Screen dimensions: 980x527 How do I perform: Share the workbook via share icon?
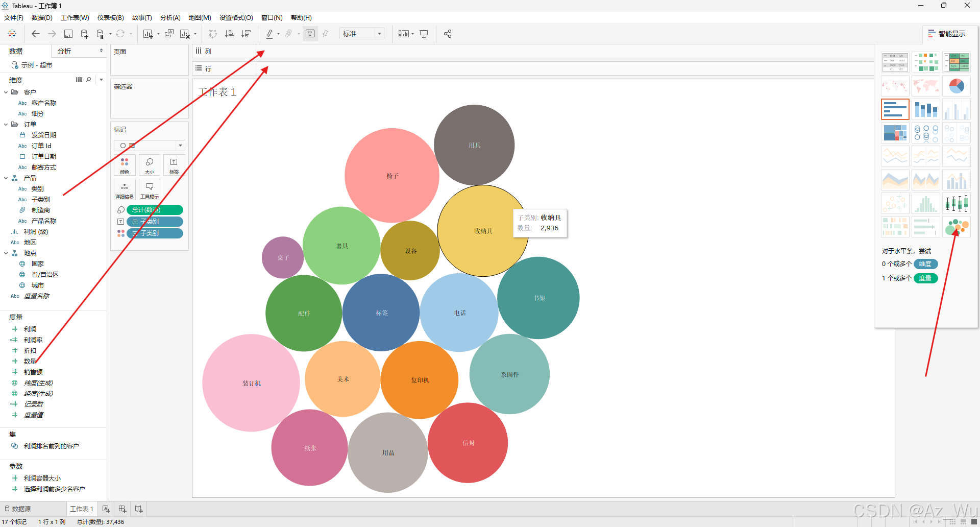coord(448,34)
